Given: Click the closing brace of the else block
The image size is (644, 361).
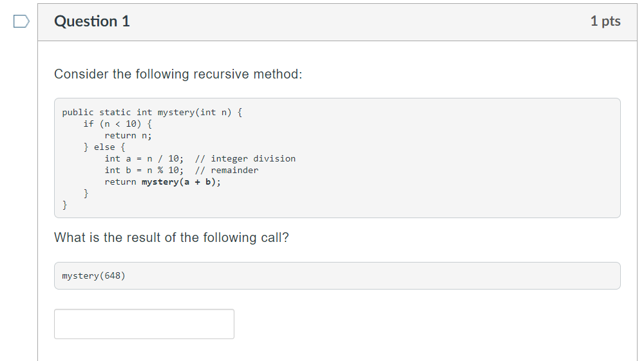Looking at the screenshot, I should click(x=86, y=193).
